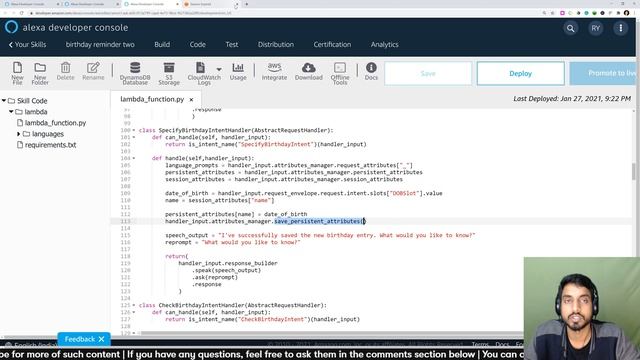Open the RY user profile avatar

click(596, 28)
